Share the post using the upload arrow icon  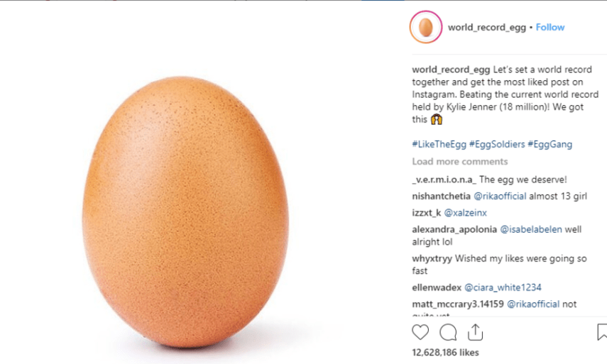pyautogui.click(x=475, y=332)
